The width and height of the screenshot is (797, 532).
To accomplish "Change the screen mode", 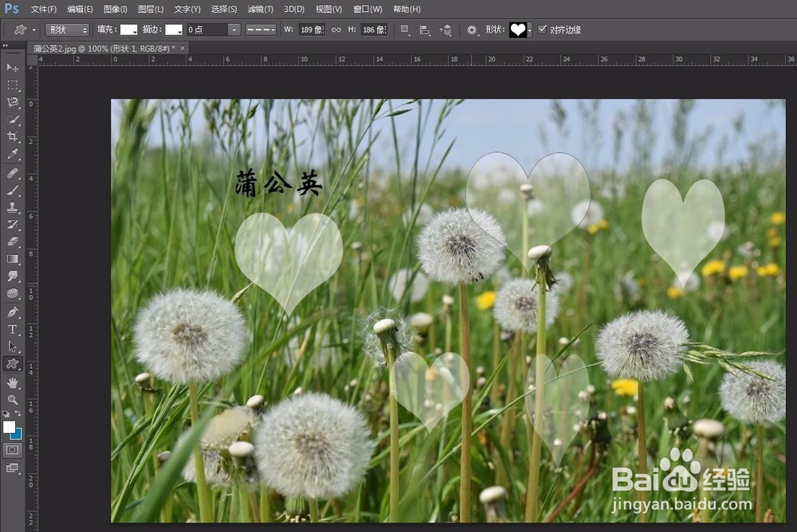I will [x=12, y=467].
